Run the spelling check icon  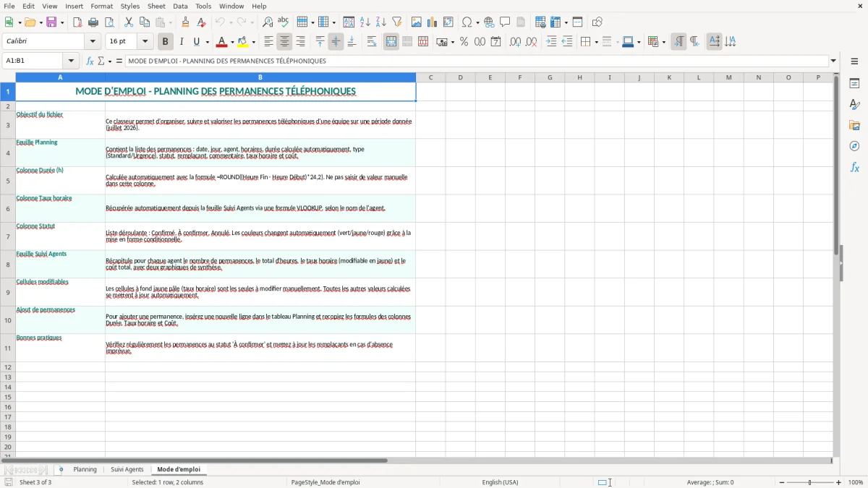click(283, 22)
